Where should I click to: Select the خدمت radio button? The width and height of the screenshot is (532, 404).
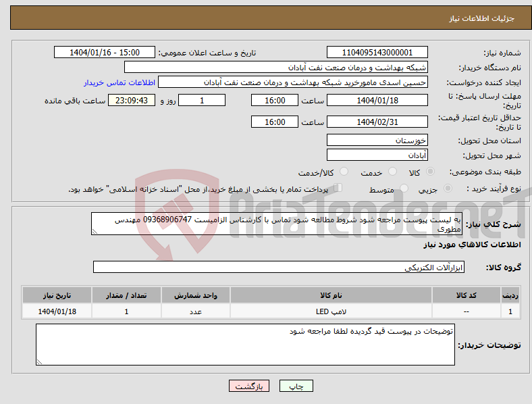pyautogui.click(x=392, y=172)
